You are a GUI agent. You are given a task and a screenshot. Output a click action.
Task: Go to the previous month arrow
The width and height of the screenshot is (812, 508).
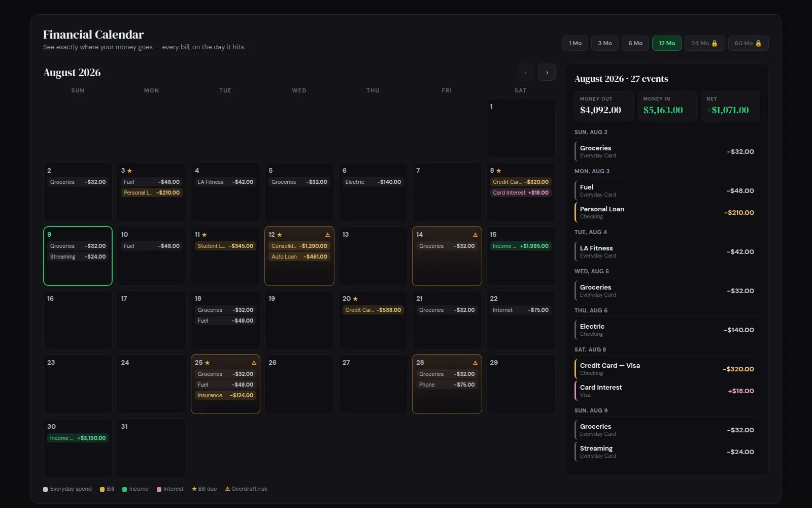click(x=525, y=72)
